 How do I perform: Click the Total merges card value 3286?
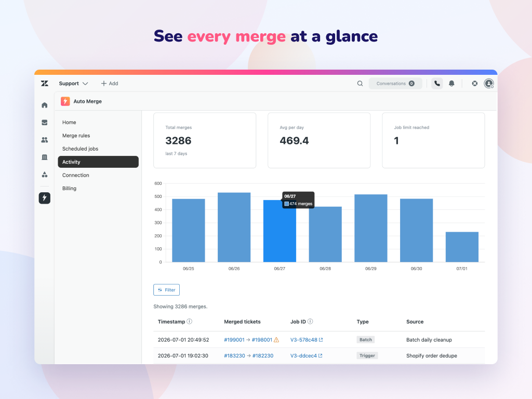[x=178, y=140]
